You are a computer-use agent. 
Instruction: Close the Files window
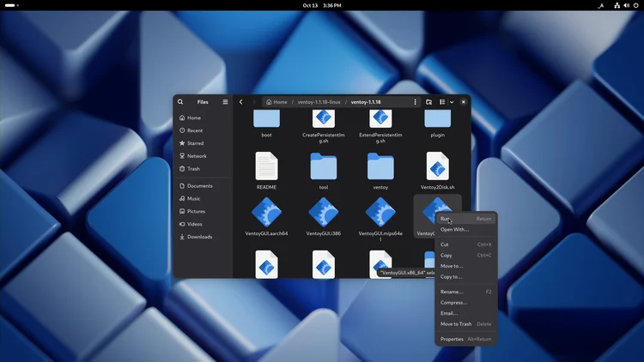[464, 102]
